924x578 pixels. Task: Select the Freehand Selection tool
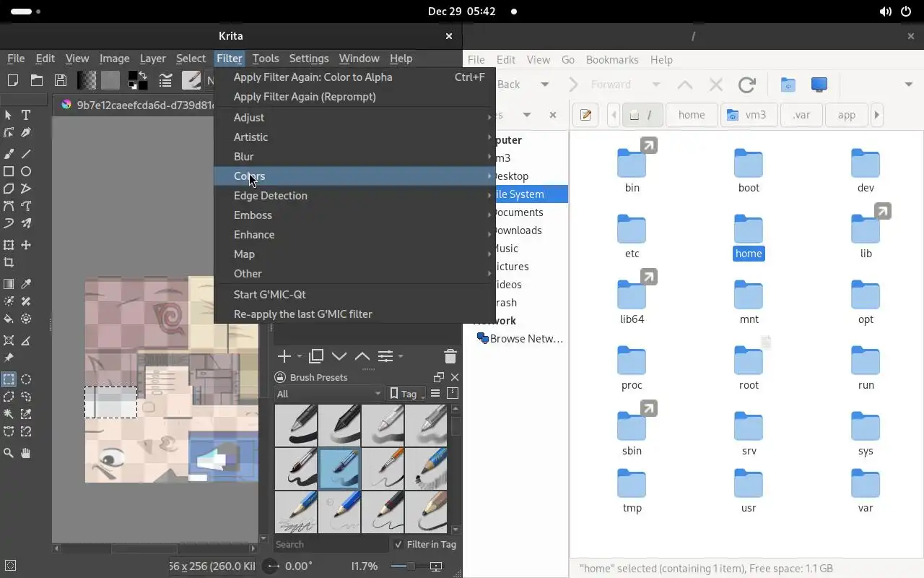coord(26,397)
